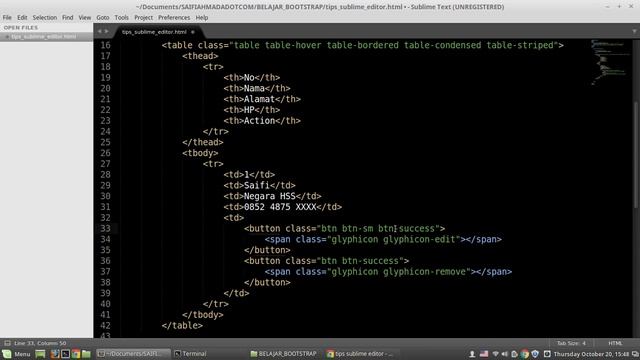Click the <thead> opening tag

tap(200, 56)
